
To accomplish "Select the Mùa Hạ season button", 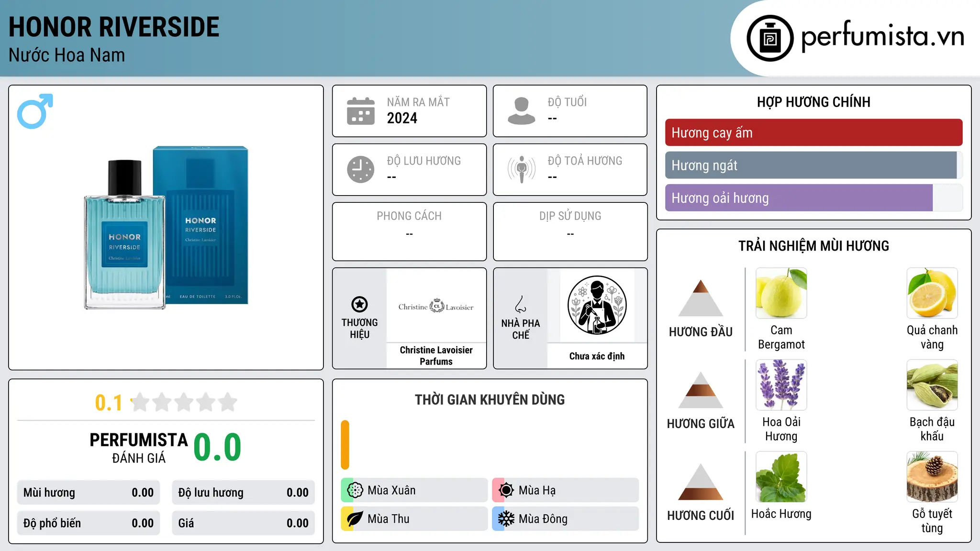I will (x=566, y=490).
